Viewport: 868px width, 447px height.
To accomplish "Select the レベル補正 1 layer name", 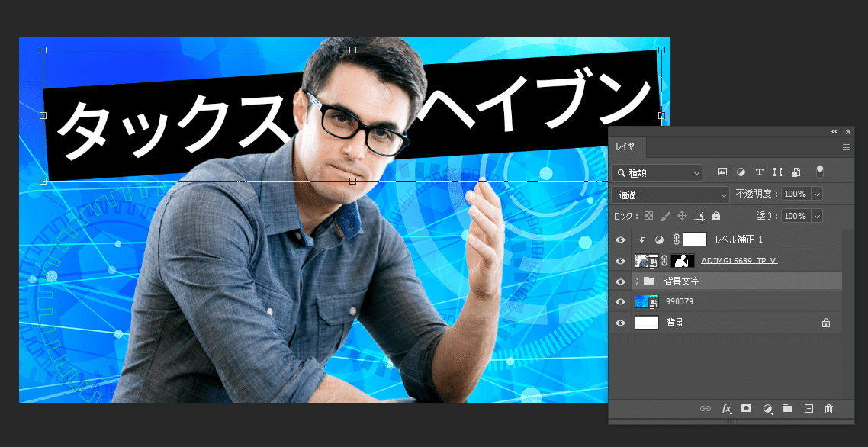I will [739, 240].
